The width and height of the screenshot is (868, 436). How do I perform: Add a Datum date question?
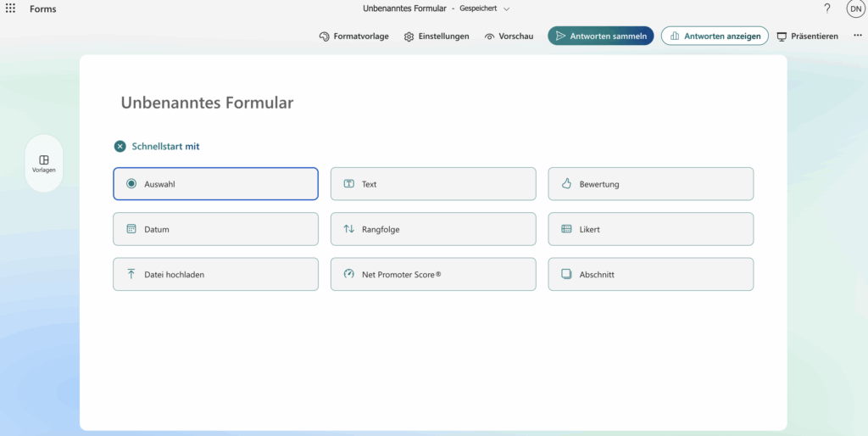click(x=216, y=229)
